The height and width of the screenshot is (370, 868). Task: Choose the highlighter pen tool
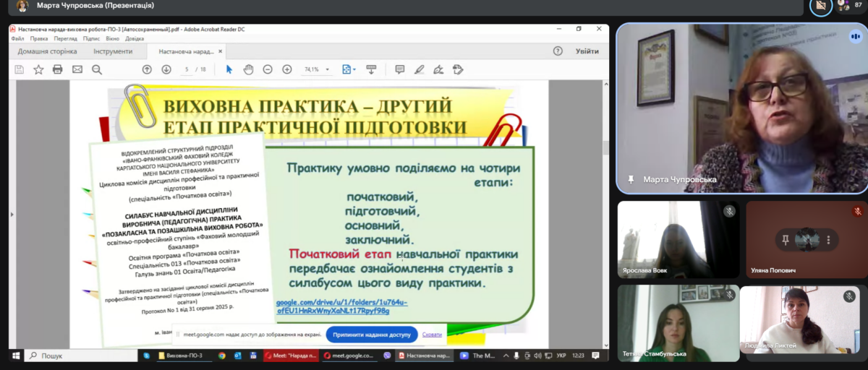click(419, 69)
